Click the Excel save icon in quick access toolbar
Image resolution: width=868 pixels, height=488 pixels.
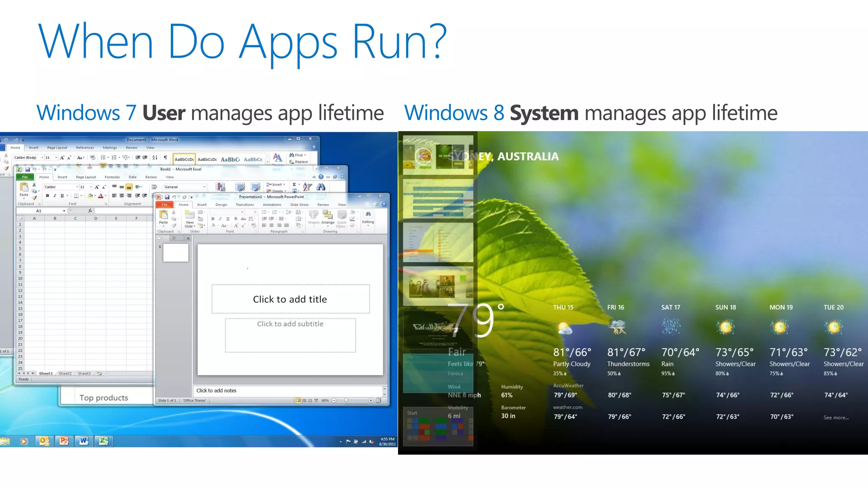(x=27, y=169)
